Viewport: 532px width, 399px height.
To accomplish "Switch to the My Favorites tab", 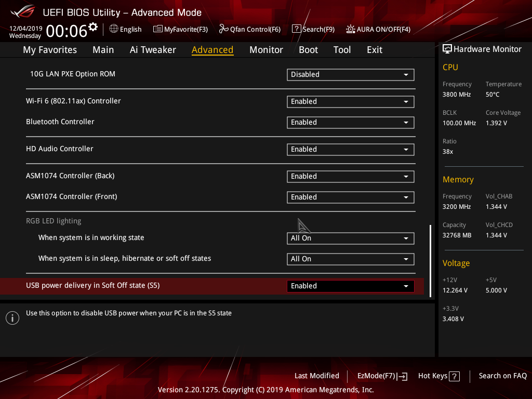I will (x=50, y=50).
